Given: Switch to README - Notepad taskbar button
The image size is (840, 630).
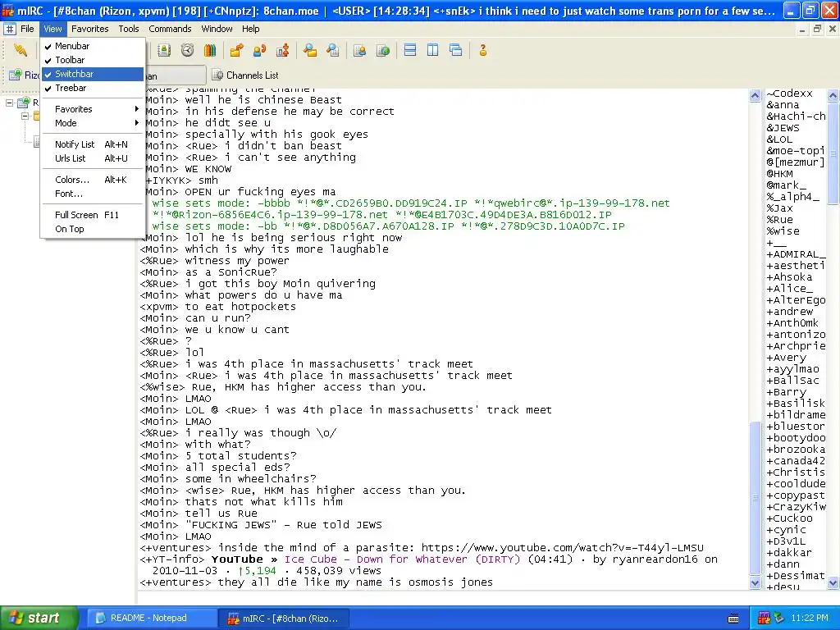Looking at the screenshot, I should 151,619.
